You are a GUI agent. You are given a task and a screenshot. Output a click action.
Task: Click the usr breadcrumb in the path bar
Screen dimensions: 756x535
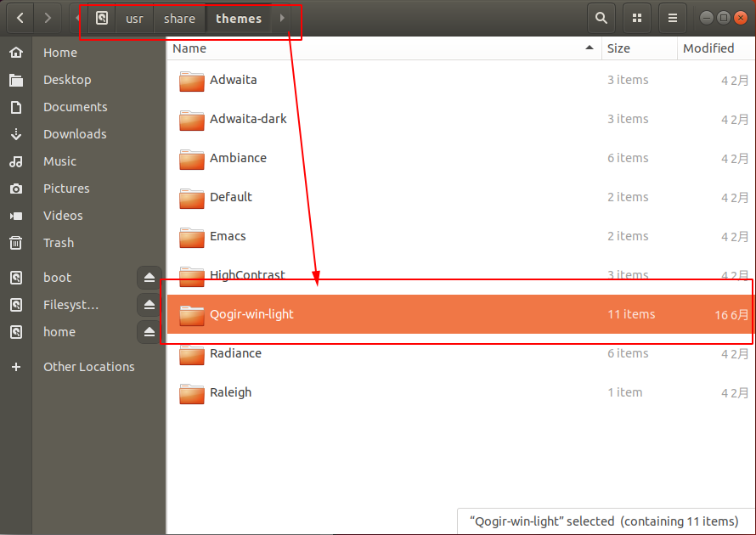(134, 18)
